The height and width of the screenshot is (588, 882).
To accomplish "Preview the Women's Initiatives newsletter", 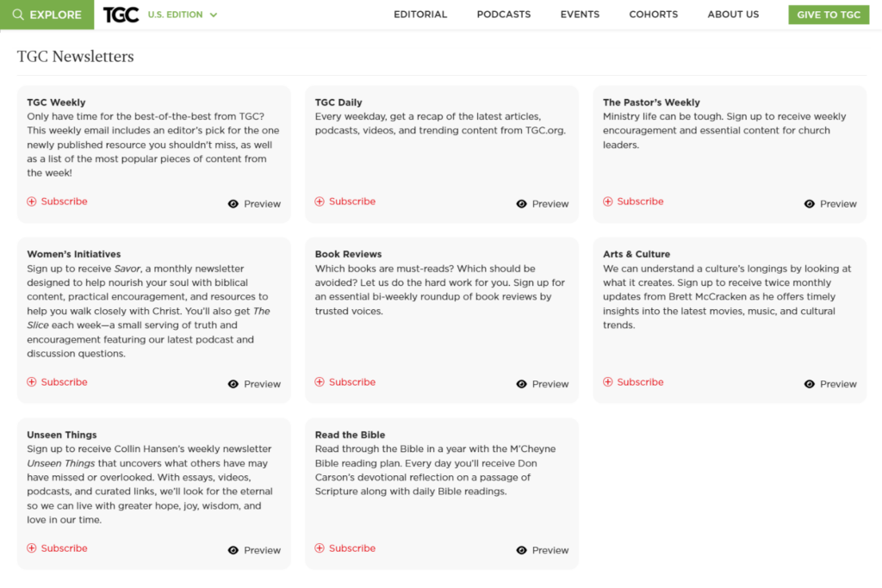I will click(254, 384).
